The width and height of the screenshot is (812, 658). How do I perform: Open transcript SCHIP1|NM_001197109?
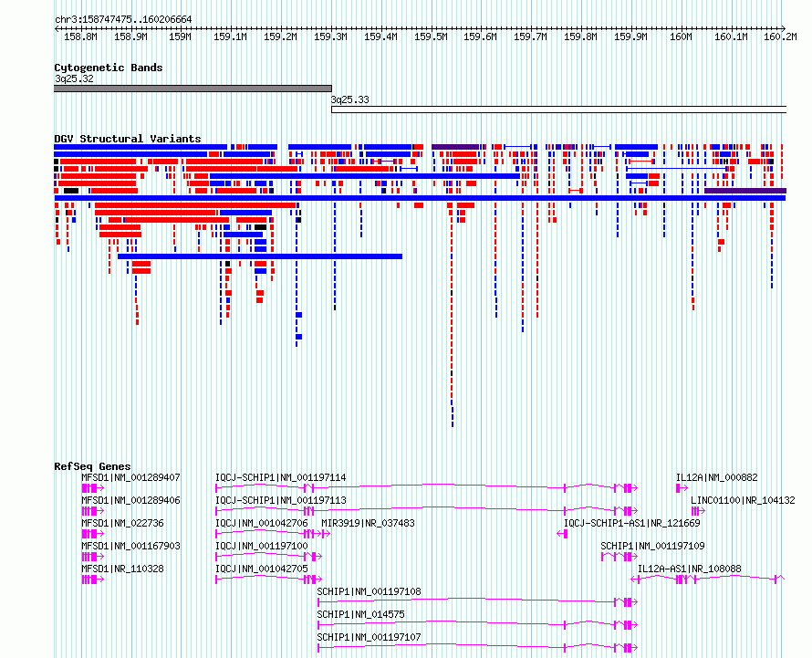(652, 546)
